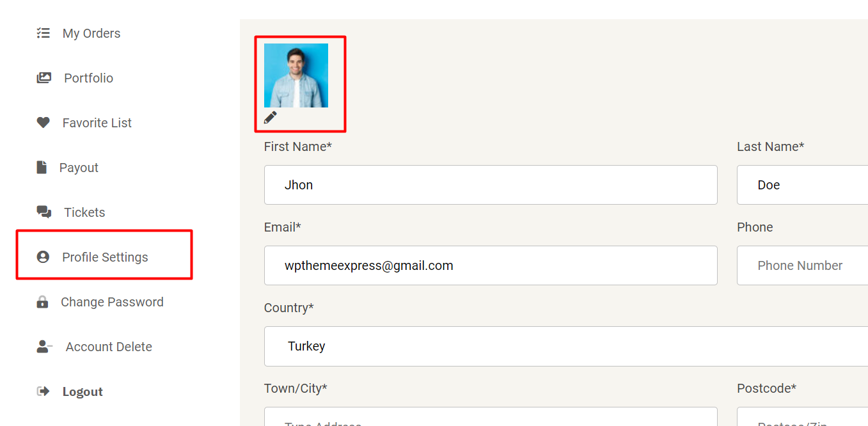The height and width of the screenshot is (426, 868).
Task: Click the Logout arrow icon
Action: tap(43, 391)
